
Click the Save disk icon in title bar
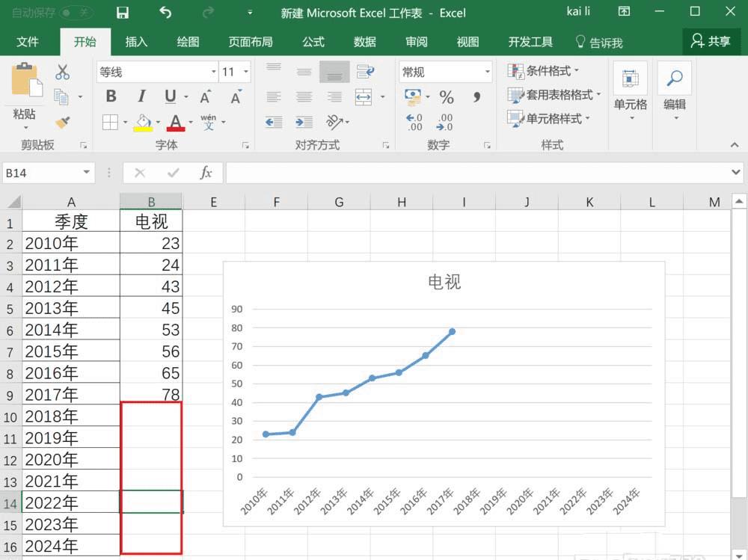click(x=123, y=13)
